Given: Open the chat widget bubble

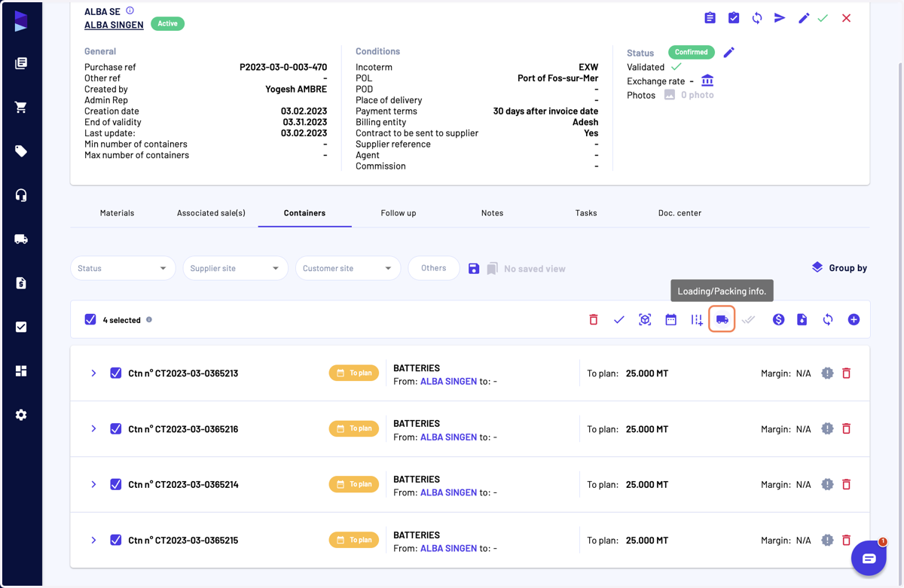Looking at the screenshot, I should (869, 558).
